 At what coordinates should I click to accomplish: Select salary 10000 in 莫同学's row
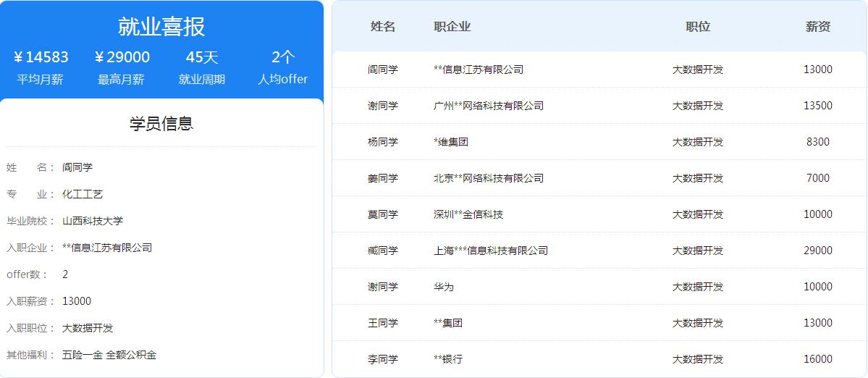click(817, 214)
